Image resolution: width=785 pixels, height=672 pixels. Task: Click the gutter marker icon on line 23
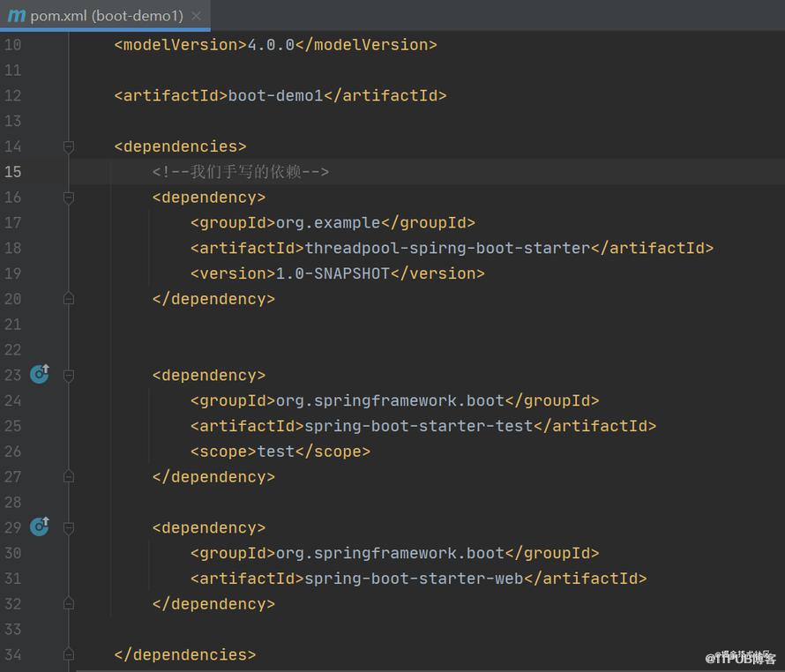pos(40,374)
